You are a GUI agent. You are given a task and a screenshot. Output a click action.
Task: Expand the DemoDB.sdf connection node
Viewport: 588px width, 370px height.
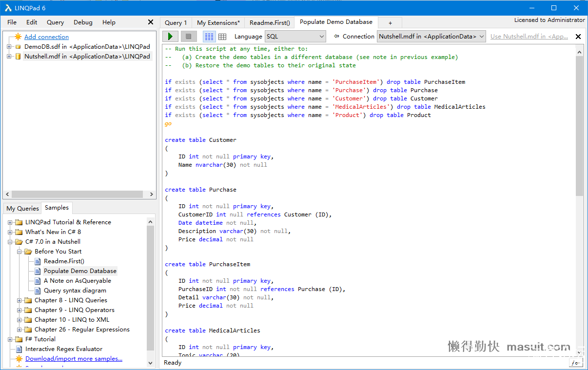coord(9,47)
